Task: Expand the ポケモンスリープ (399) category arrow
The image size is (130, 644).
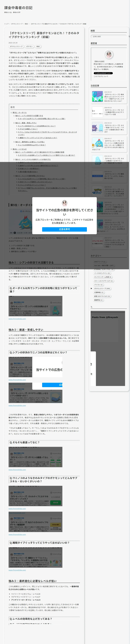Action: point(91,289)
